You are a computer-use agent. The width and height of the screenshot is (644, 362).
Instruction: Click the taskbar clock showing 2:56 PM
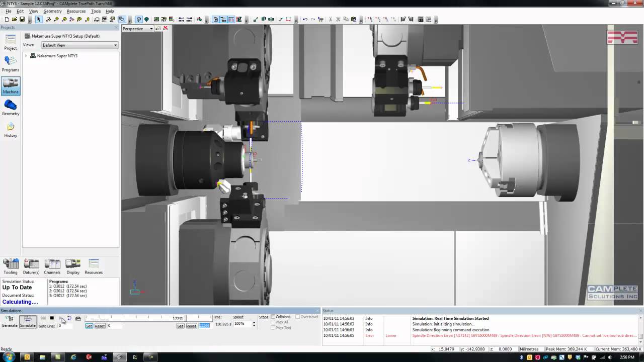[x=627, y=357]
